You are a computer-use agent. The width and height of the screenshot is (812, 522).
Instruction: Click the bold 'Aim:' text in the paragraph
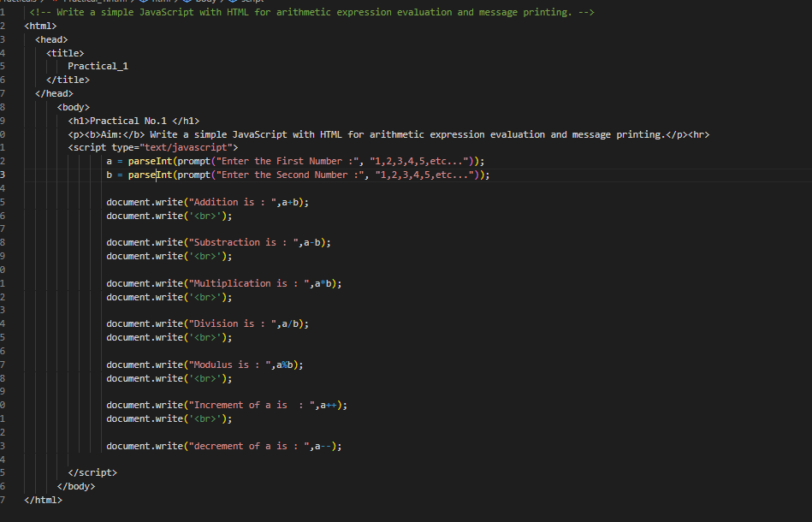[x=111, y=134]
